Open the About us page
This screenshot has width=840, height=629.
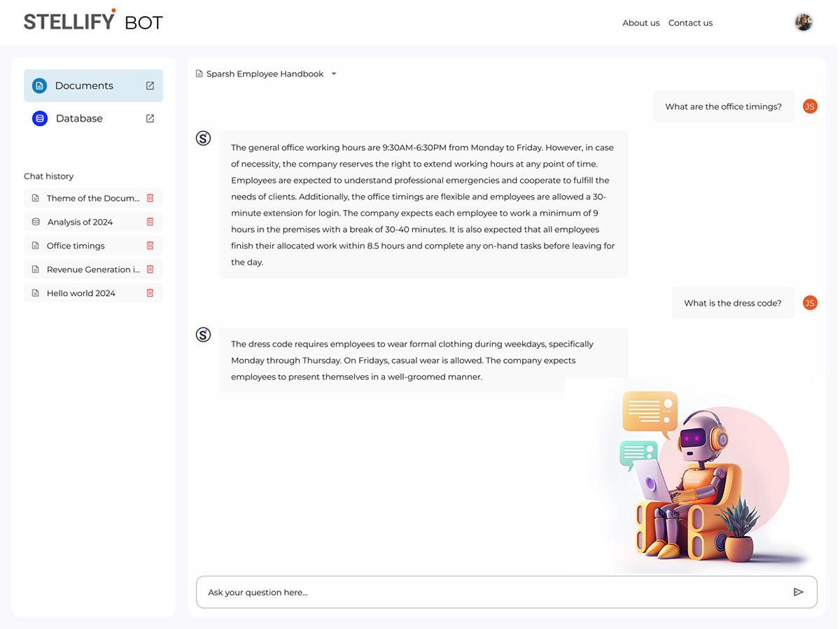point(640,23)
